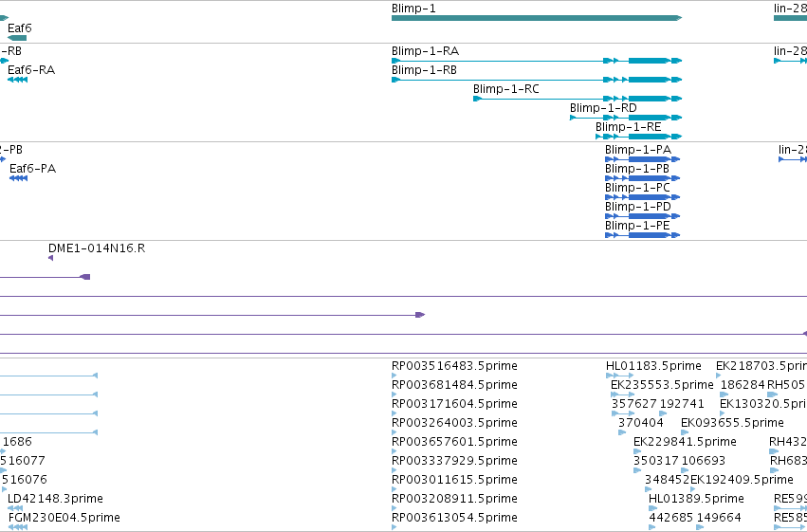Select the Eaf6 gene label
The width and height of the screenshot is (807, 532).
coord(20,28)
